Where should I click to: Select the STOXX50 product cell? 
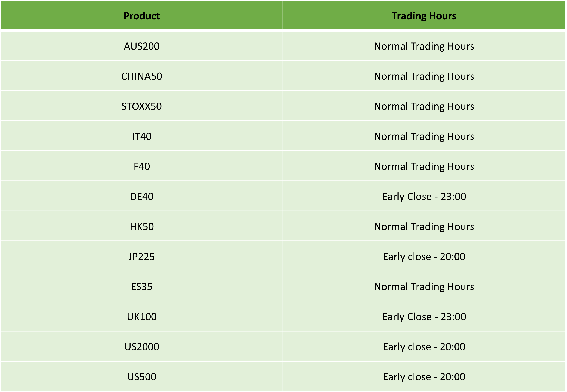[142, 106]
